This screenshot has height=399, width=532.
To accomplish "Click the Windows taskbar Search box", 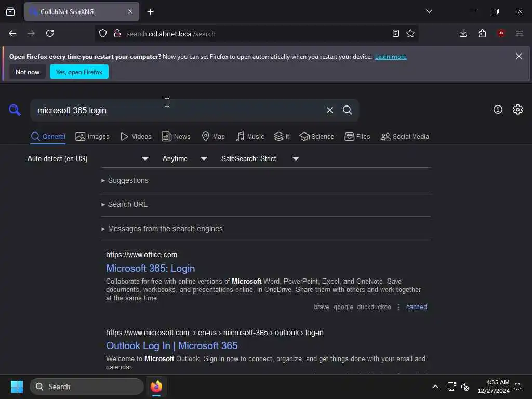I will (87, 387).
